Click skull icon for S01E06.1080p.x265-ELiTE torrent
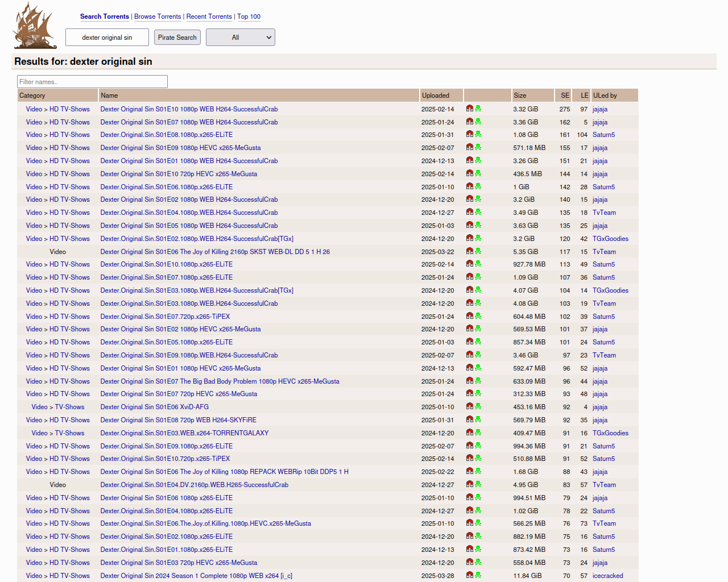The width and height of the screenshot is (728, 582). tap(478, 186)
